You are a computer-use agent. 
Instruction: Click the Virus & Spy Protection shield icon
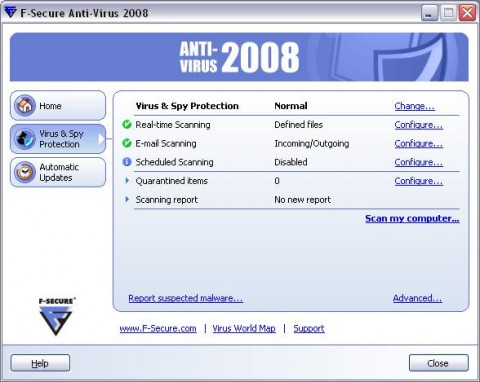coord(25,139)
